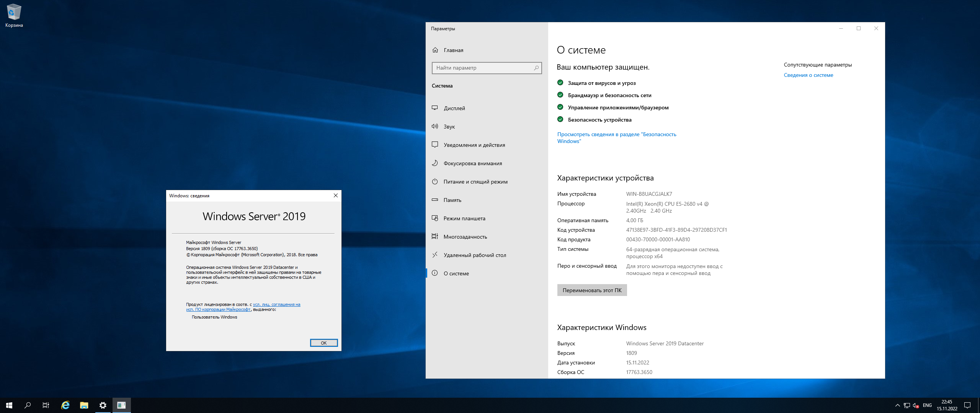The image size is (980, 413).
Task: Open the Multitasking settings page
Action: click(465, 237)
